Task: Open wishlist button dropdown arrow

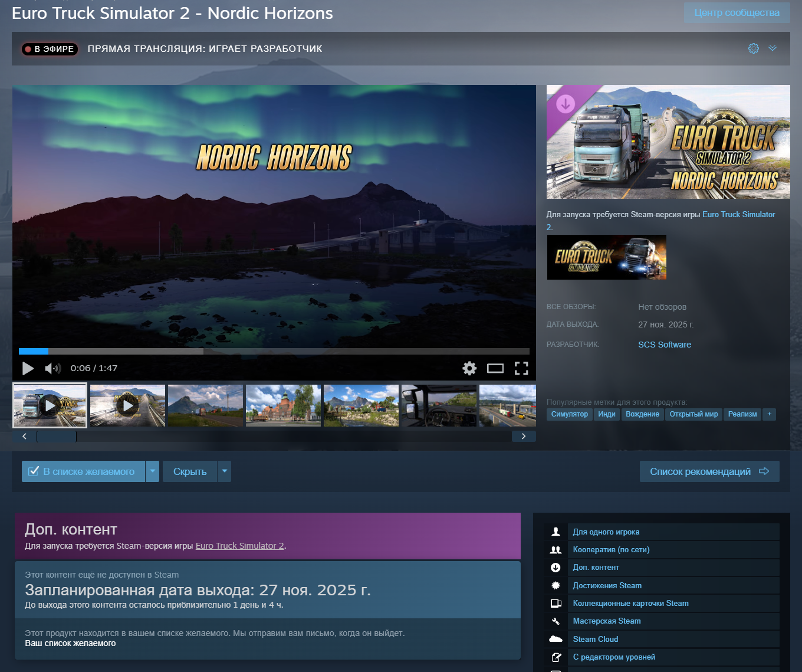Action: click(153, 471)
